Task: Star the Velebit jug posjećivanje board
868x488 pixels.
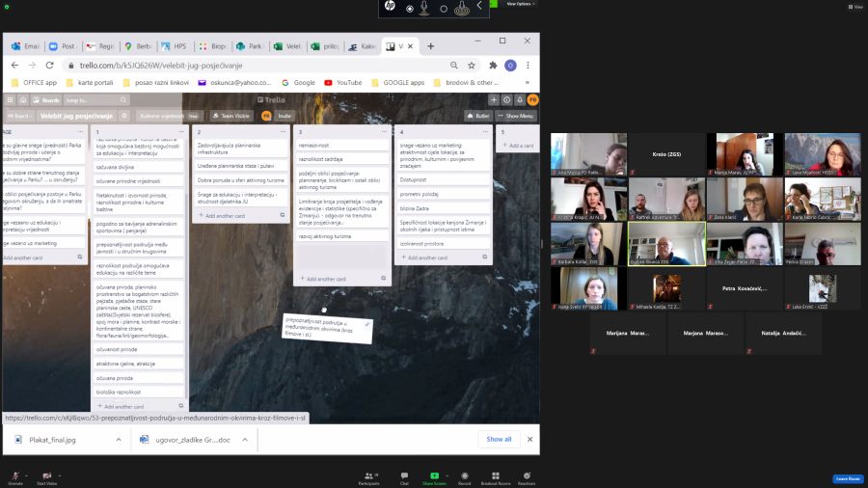Action: point(124,116)
